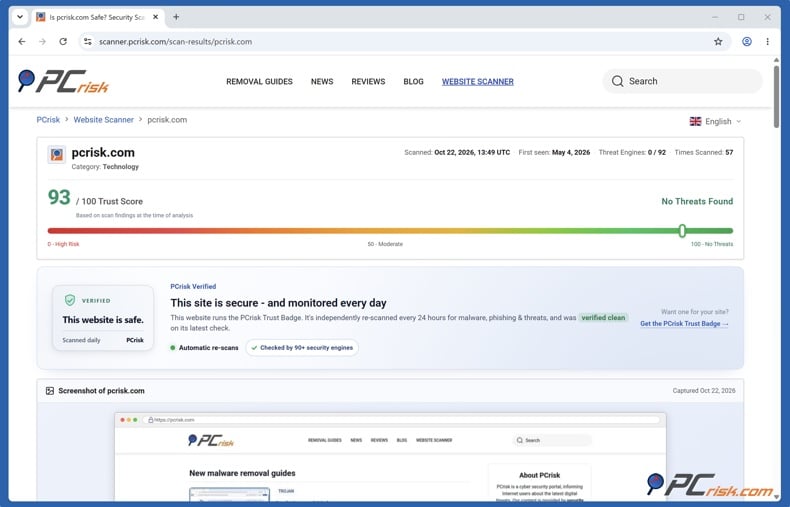
Task: Click the green verified shield icon
Action: [70, 300]
